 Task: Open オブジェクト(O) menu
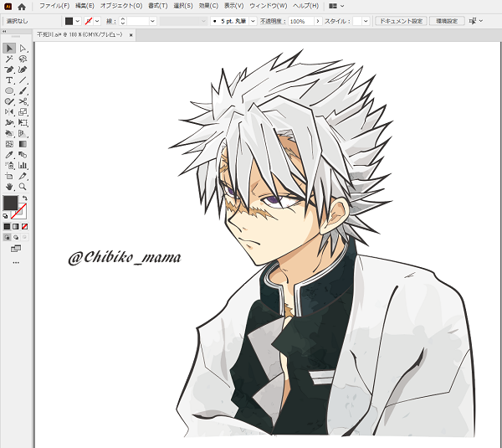(x=121, y=6)
